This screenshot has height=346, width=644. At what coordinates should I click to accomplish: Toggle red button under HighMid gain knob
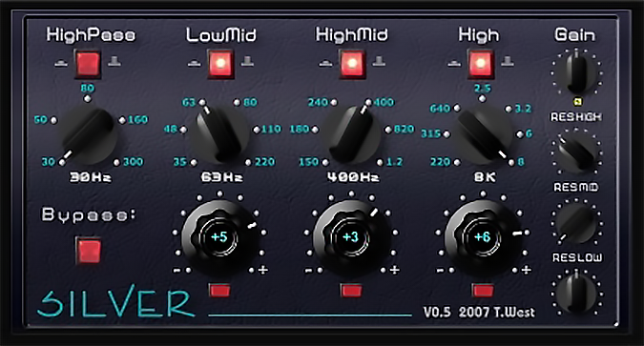(351, 290)
